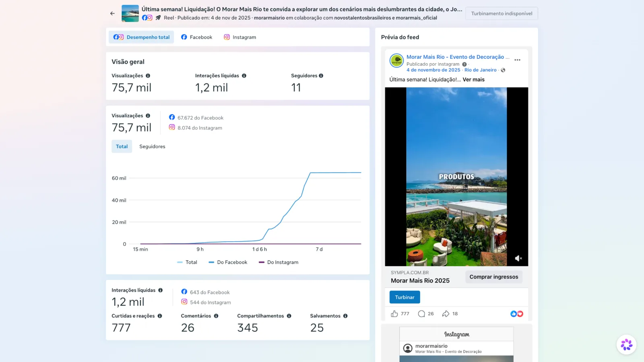This screenshot has width=644, height=362.
Task: Click the rocket boost icon near Reel
Action: click(x=158, y=18)
